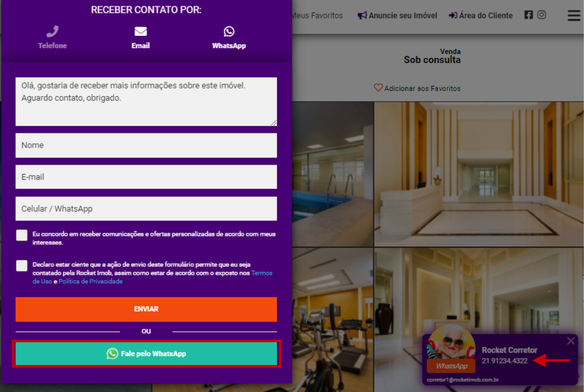
Task: Click Fale pelo WhatsApp button
Action: tap(146, 354)
